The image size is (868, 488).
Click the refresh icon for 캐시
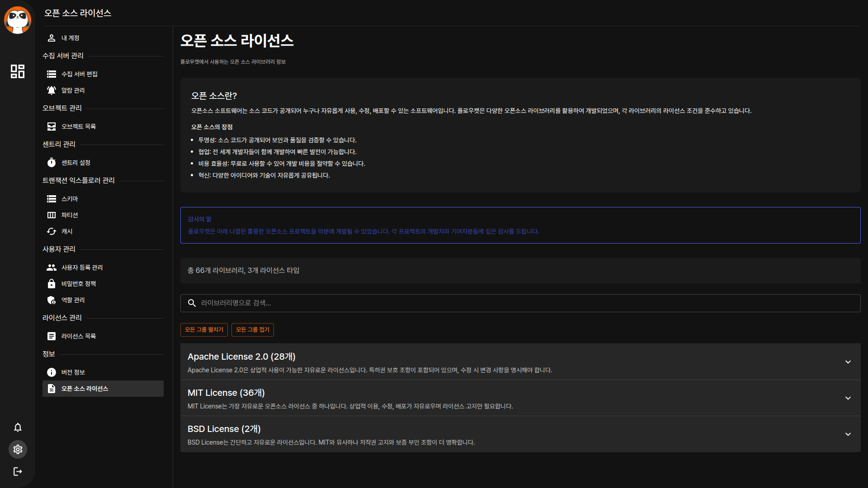[52, 231]
